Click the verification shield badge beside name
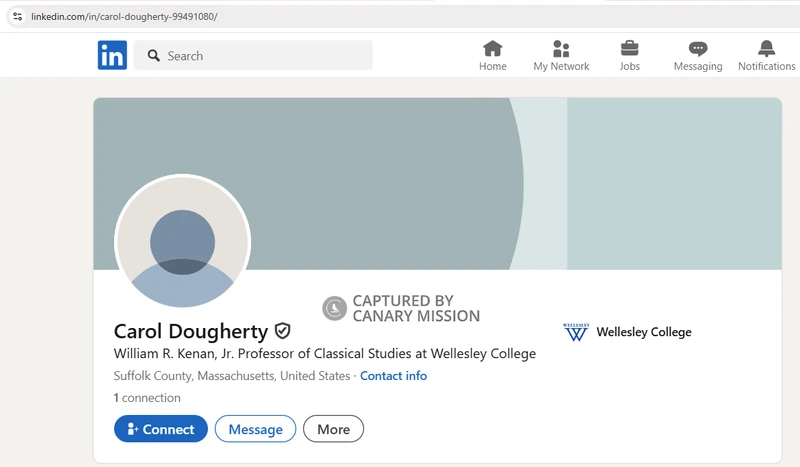The width and height of the screenshot is (800, 467). pos(283,331)
